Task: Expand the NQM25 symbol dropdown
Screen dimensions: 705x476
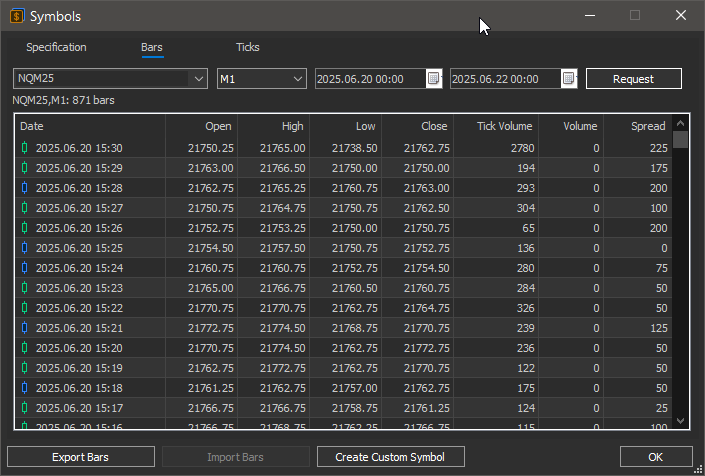Action: (x=198, y=79)
